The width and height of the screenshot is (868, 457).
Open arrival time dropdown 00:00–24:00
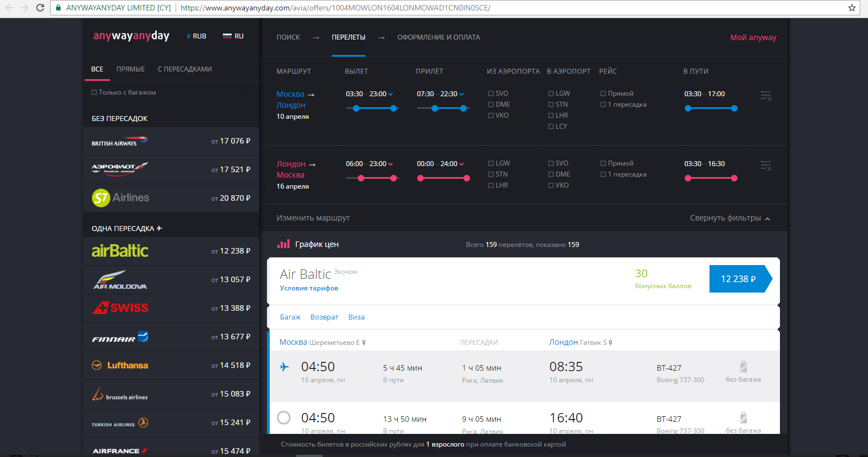[440, 164]
